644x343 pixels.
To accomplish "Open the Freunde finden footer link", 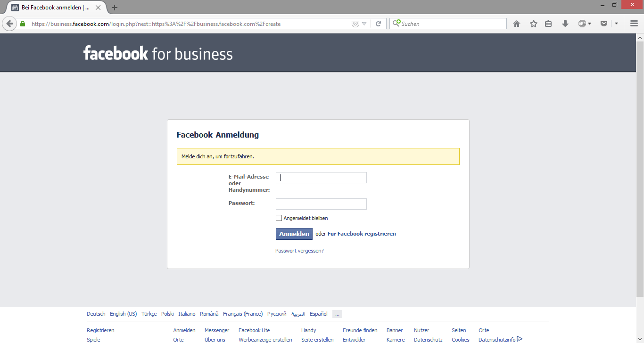I will 360,330.
